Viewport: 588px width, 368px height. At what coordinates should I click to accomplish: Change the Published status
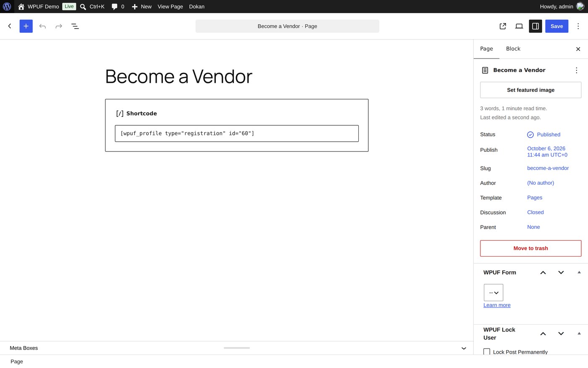tap(544, 135)
